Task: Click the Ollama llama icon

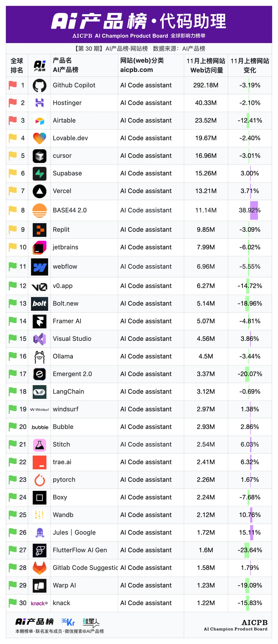Action: [x=39, y=357]
